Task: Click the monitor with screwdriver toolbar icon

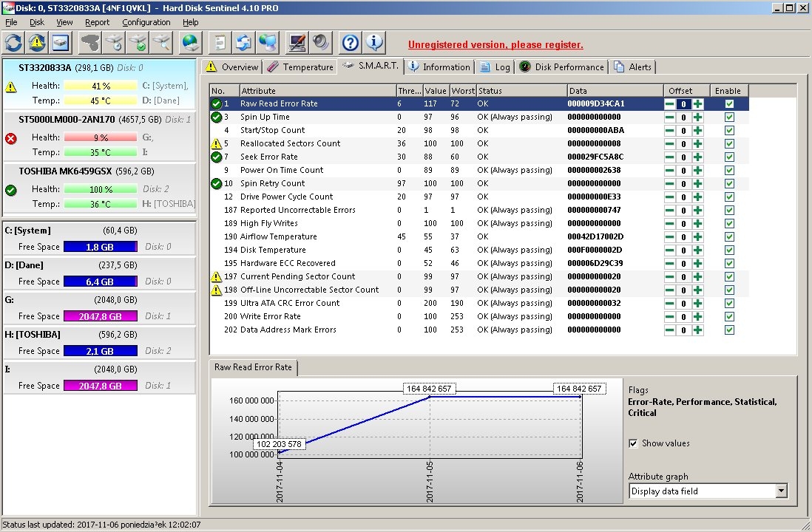Action: (298, 42)
